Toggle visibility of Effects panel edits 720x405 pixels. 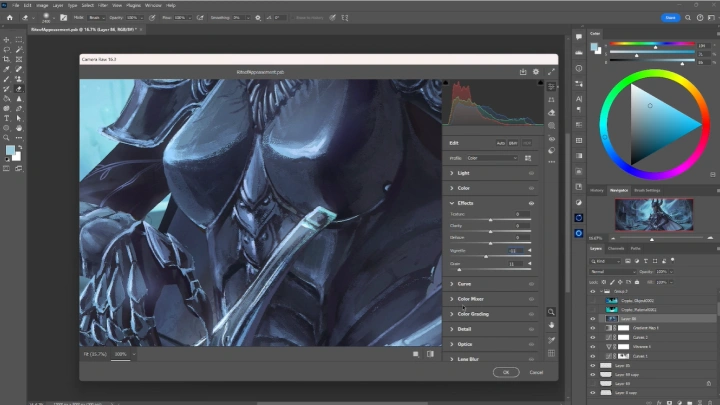[x=531, y=203]
